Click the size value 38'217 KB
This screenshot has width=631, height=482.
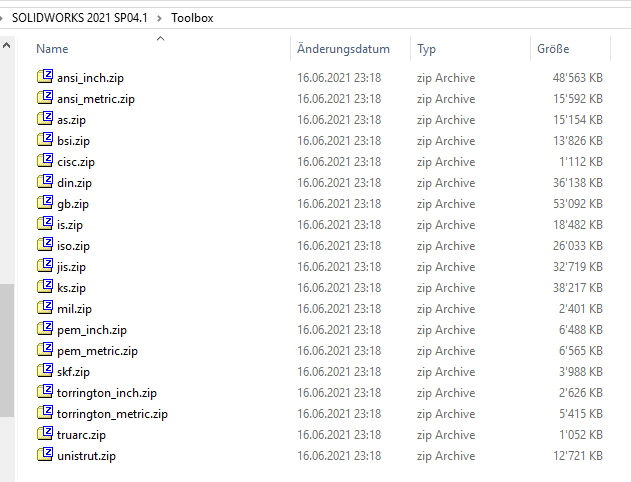[x=577, y=288]
